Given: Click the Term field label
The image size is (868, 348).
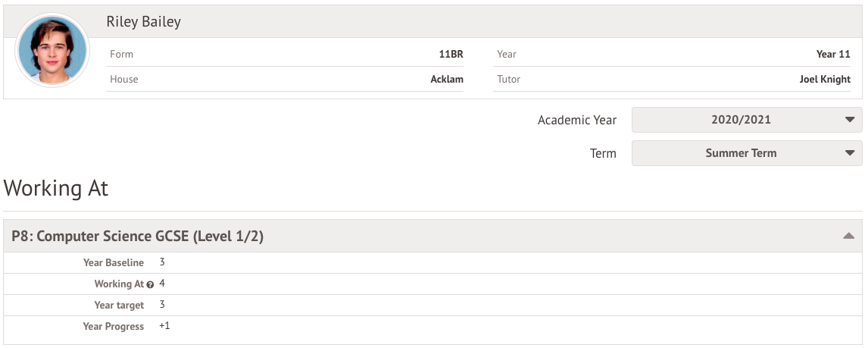Looking at the screenshot, I should pyautogui.click(x=603, y=153).
